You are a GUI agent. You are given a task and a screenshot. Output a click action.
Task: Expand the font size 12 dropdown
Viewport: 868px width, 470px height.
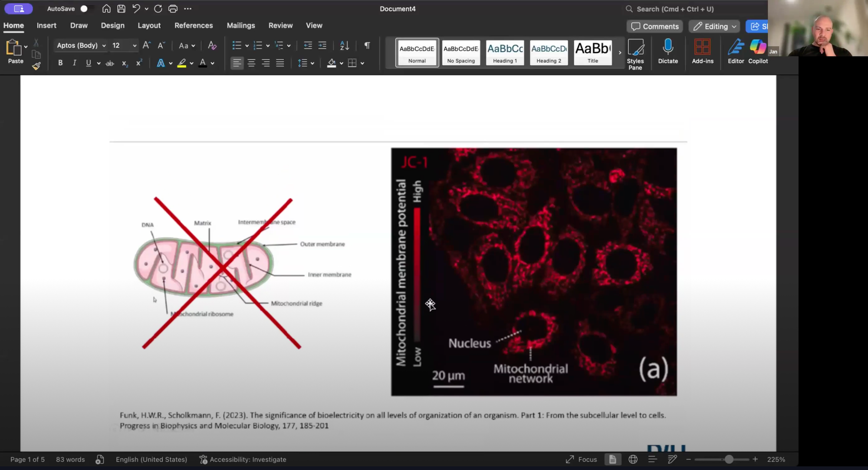[135, 46]
